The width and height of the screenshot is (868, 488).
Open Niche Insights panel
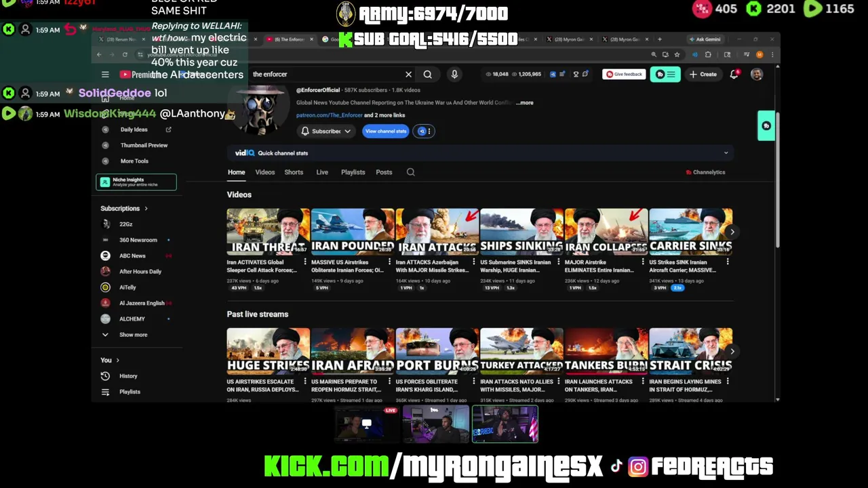click(136, 182)
